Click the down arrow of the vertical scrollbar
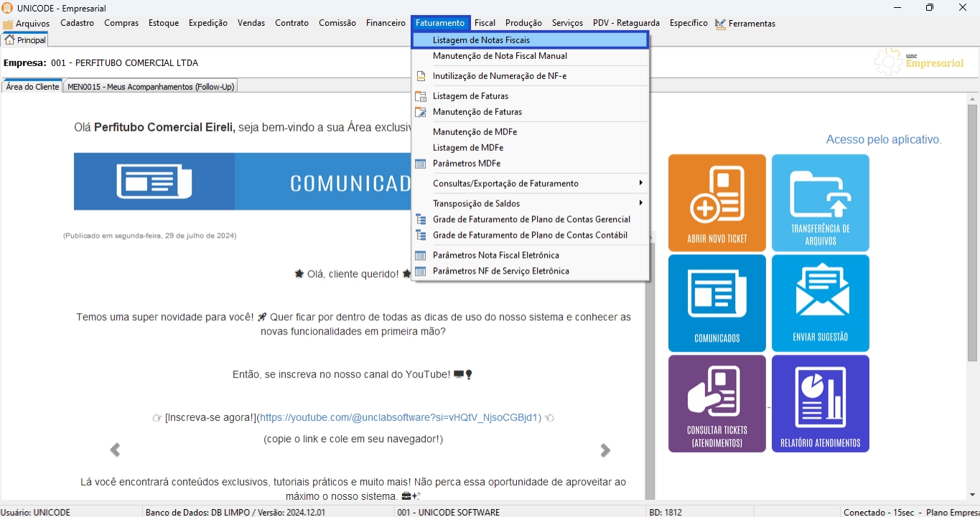 [972, 495]
